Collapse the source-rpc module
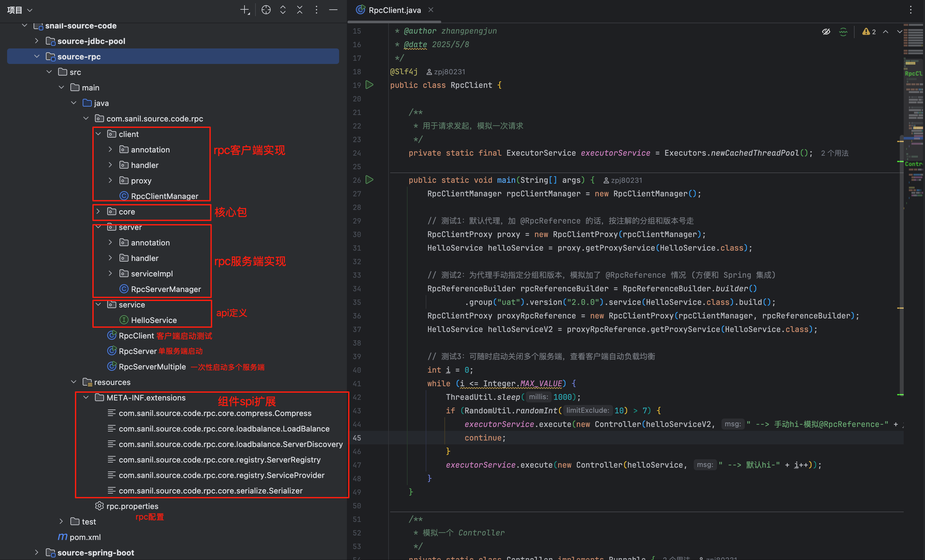 (x=36, y=56)
